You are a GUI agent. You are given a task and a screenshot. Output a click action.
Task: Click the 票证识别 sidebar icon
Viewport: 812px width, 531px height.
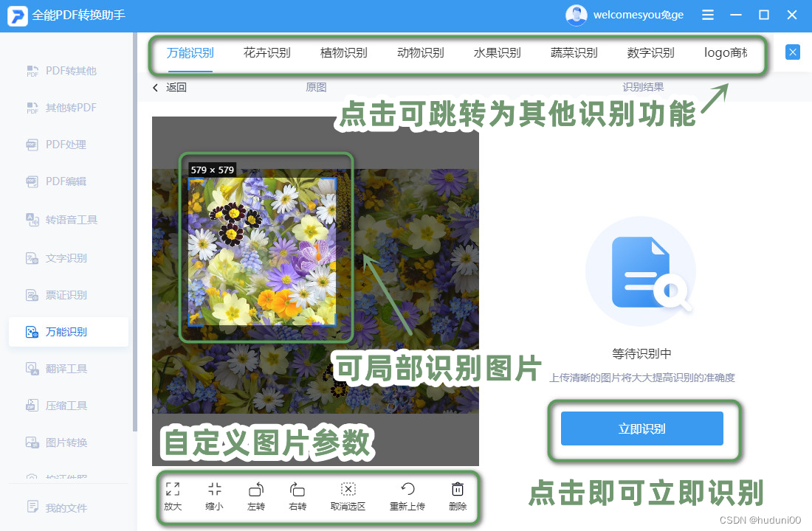point(32,295)
